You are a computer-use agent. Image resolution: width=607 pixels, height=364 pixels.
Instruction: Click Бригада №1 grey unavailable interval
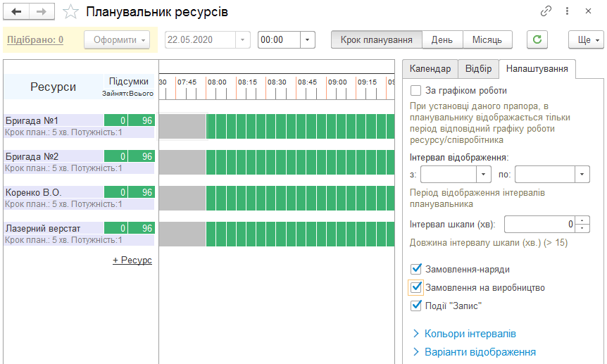pos(182,126)
